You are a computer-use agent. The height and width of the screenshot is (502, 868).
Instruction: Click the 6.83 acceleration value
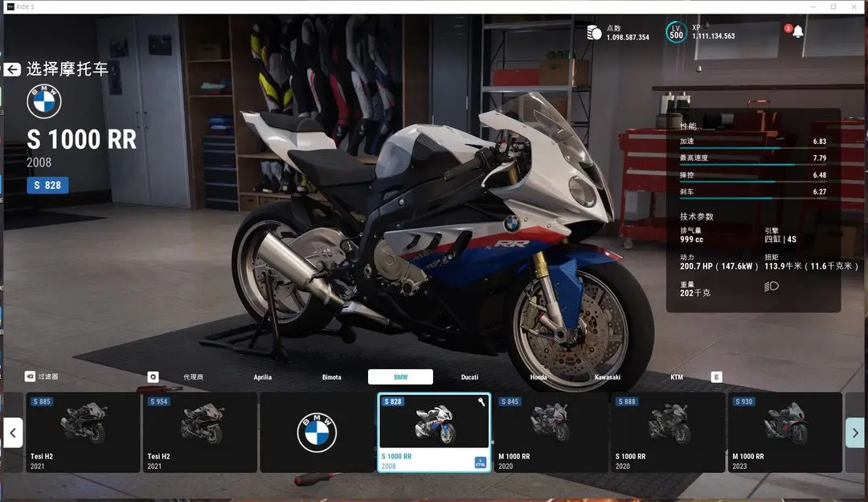(x=819, y=142)
